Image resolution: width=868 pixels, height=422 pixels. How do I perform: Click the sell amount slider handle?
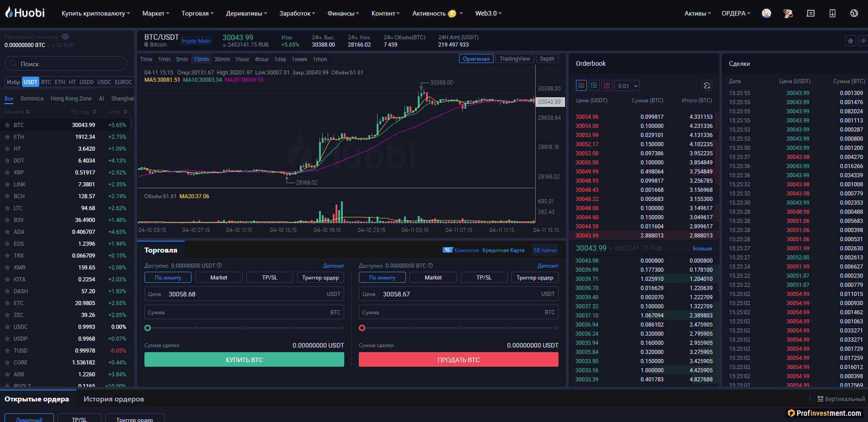pos(362,328)
